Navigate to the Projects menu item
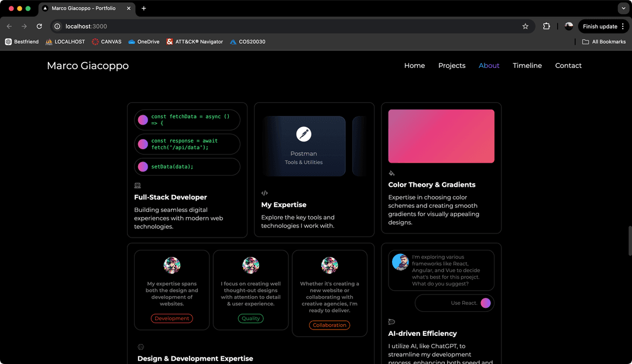Viewport: 632px width, 364px height. click(x=451, y=66)
